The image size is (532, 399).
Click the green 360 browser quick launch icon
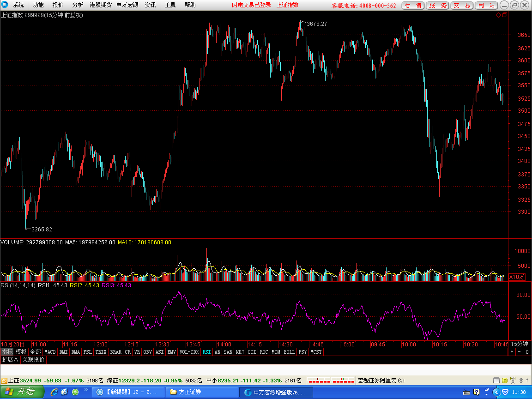tap(75, 392)
